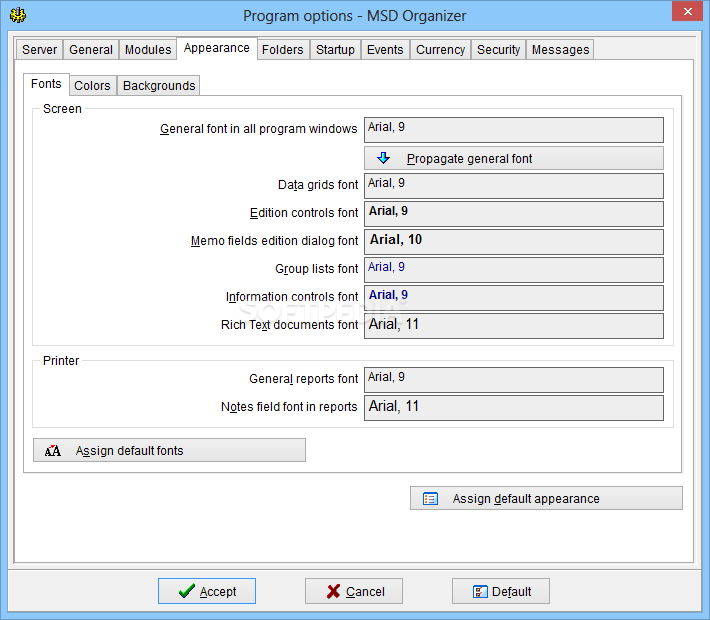This screenshot has height=620, width=710.
Task: Click the 'Memo fields edition dialog font' label
Action: click(274, 241)
